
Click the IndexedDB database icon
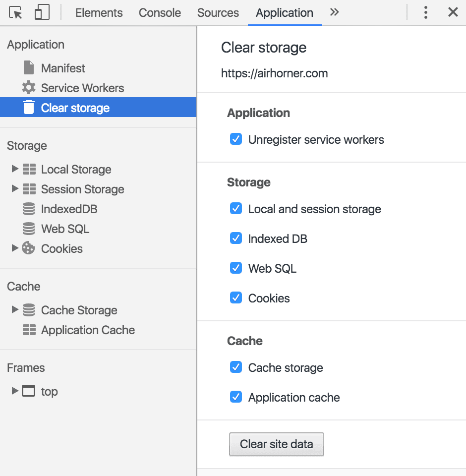click(x=29, y=209)
